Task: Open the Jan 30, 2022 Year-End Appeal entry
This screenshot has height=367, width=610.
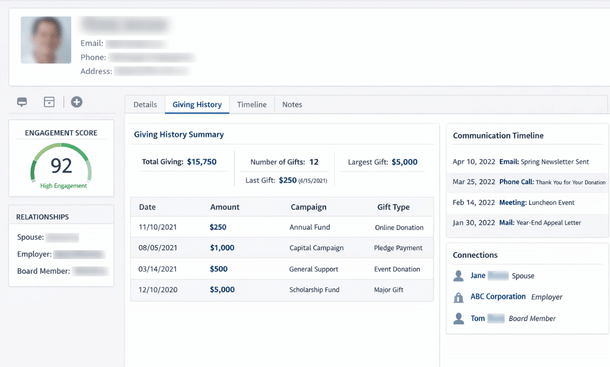Action: click(527, 223)
